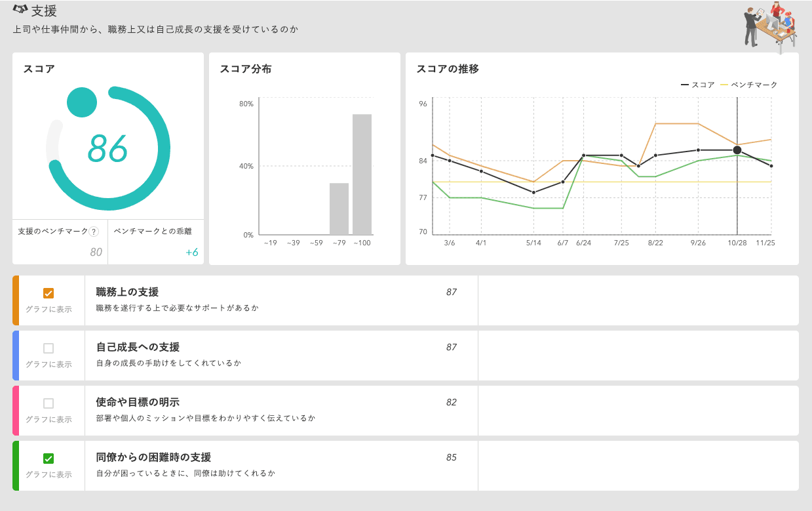Image resolution: width=812 pixels, height=511 pixels.
Task: Click the help icon next to 支援のベンチマーク
Action: click(94, 232)
